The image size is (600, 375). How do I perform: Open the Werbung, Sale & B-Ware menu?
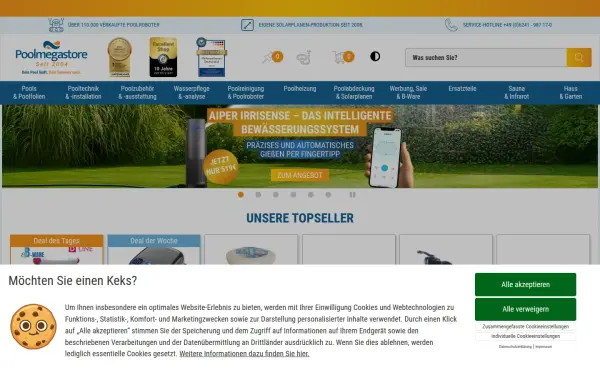(408, 93)
